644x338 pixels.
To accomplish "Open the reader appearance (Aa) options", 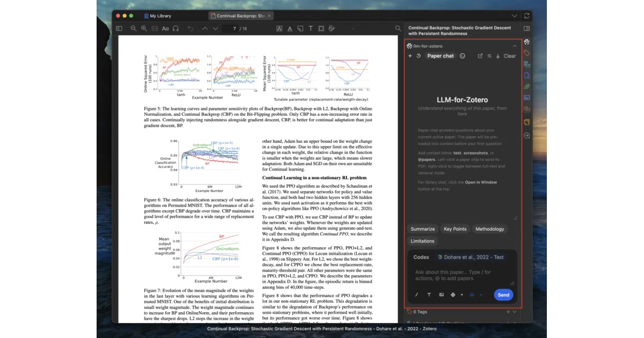I will click(165, 28).
